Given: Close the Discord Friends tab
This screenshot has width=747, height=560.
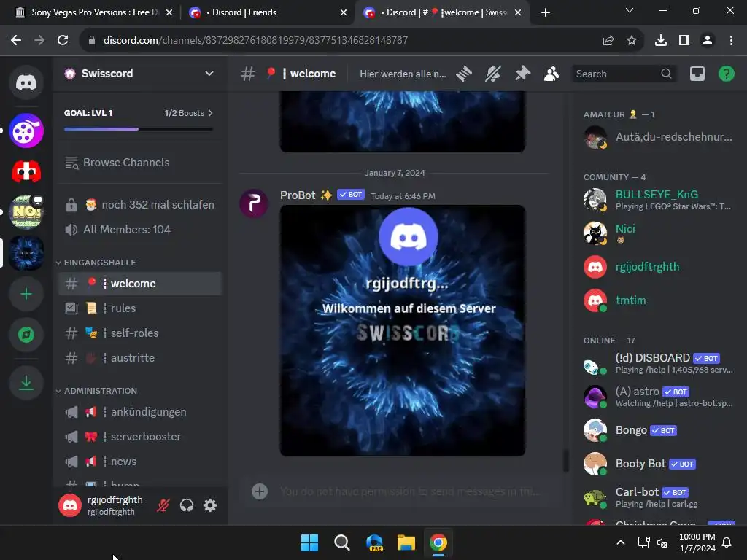Looking at the screenshot, I should (x=344, y=12).
